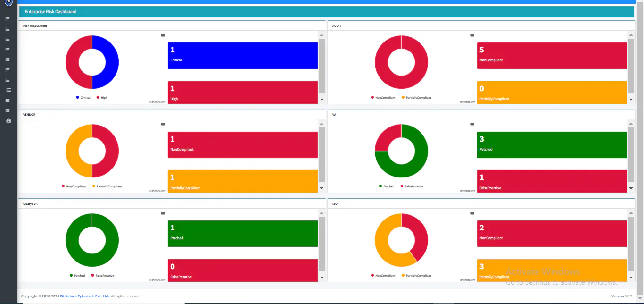
Task: Click the Qualys VA panel title
Action: click(30, 204)
